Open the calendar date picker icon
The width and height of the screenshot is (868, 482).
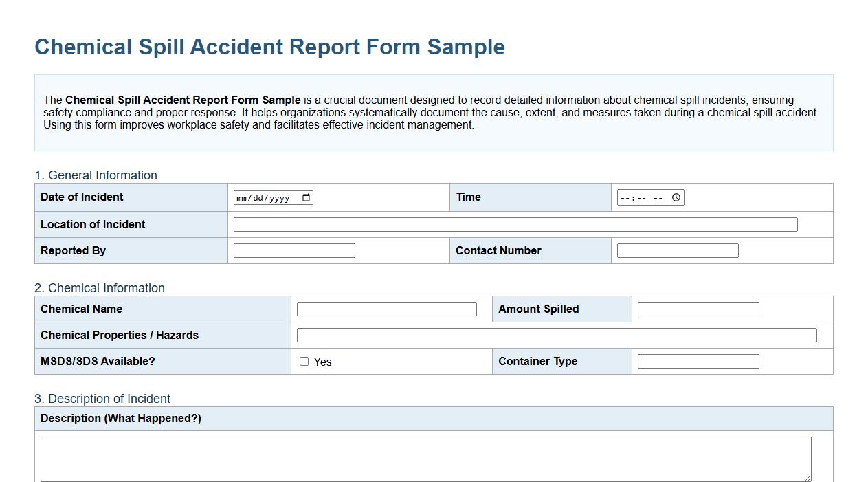click(307, 197)
